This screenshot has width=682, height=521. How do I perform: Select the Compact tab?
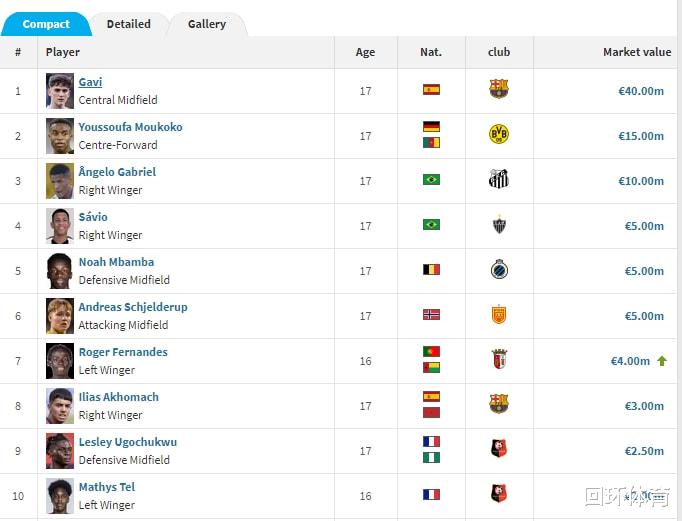(x=46, y=24)
